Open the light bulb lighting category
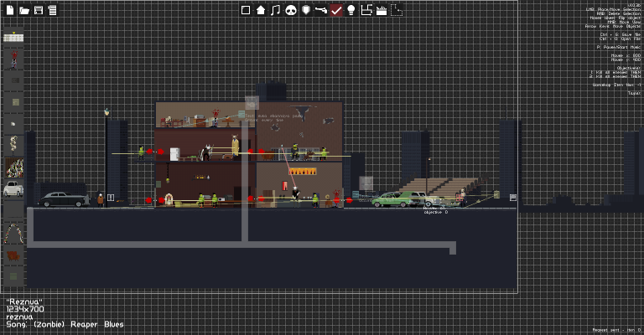644x335 pixels. (x=351, y=10)
